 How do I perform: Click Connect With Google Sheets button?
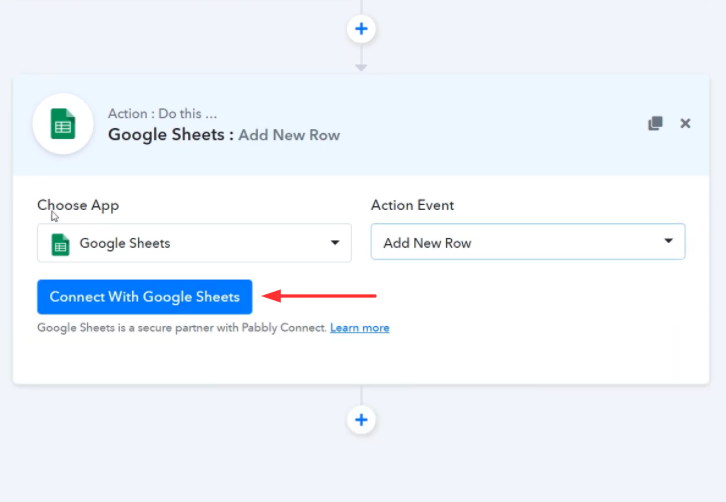pyautogui.click(x=145, y=297)
